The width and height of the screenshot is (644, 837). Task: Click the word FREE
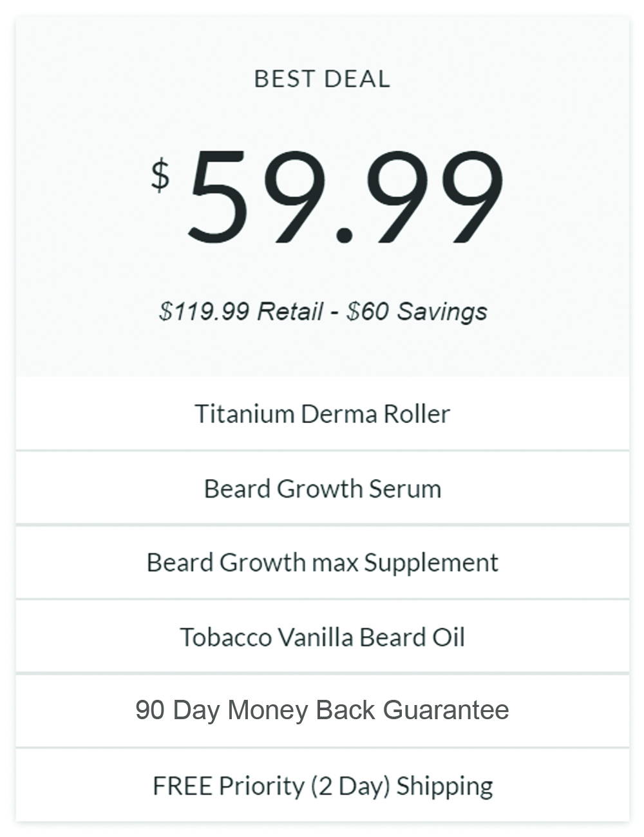[x=182, y=785]
